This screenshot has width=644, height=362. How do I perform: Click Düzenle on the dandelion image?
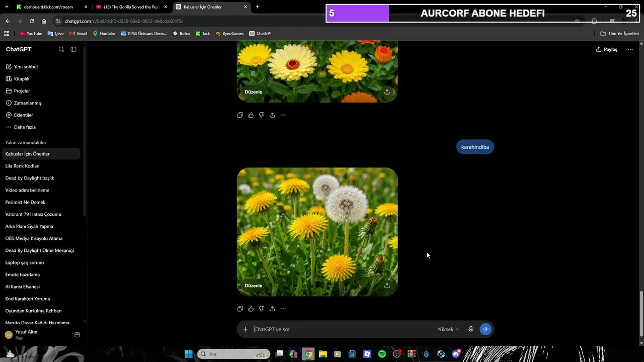click(x=254, y=286)
